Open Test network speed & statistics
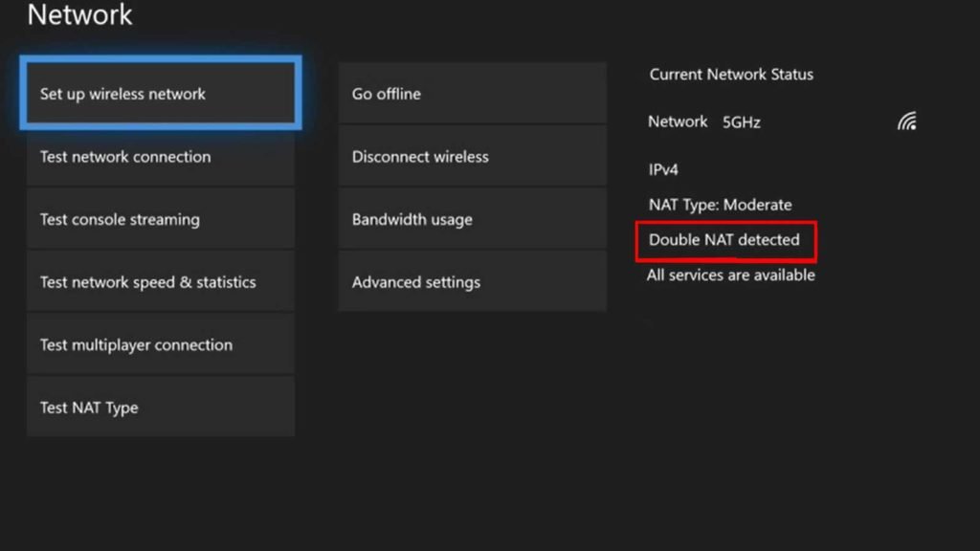 [161, 282]
